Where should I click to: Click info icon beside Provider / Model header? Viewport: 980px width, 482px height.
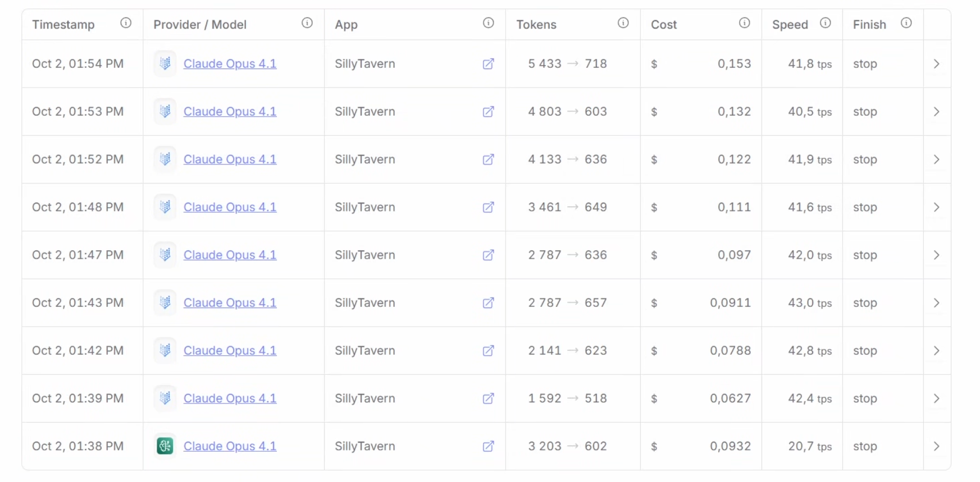click(307, 23)
